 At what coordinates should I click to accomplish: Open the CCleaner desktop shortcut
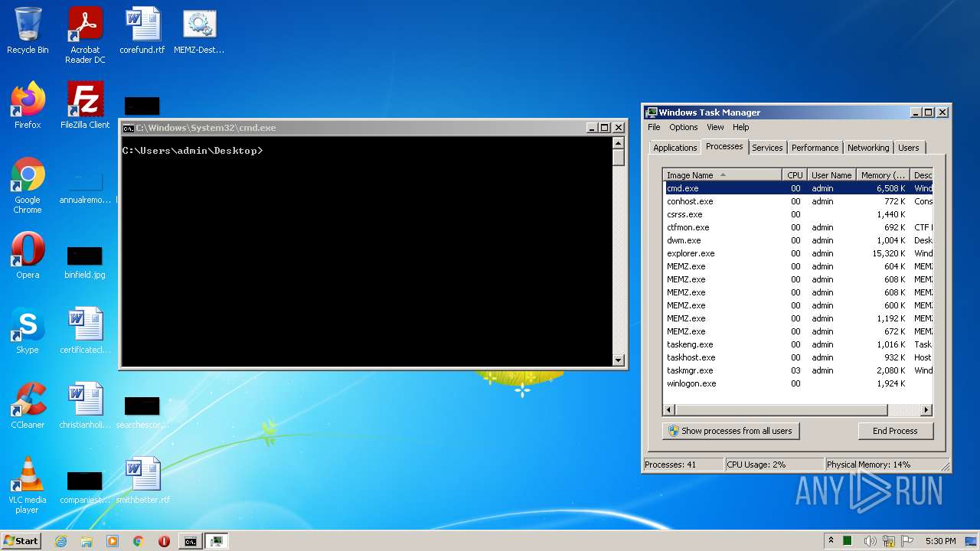28,406
